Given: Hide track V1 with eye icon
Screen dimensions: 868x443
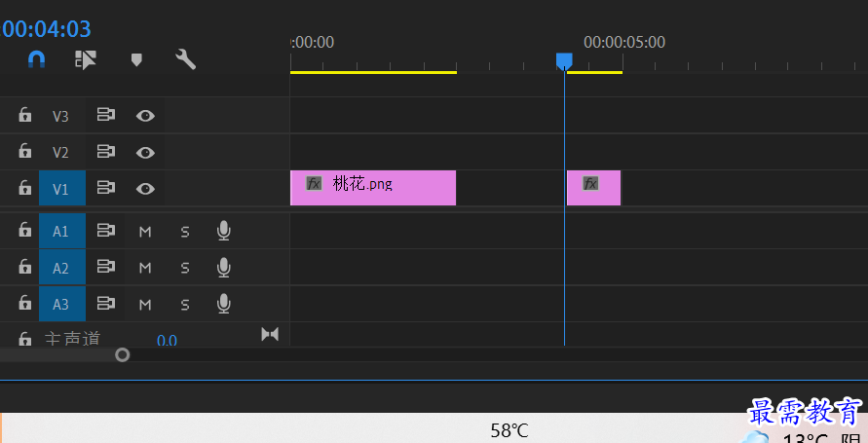Looking at the screenshot, I should [145, 189].
